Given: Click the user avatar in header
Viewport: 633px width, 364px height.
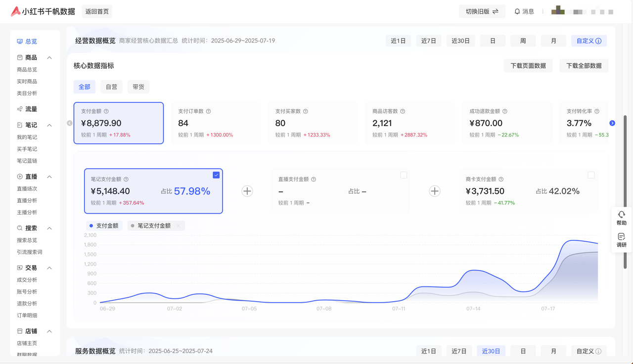Looking at the screenshot, I should coord(558,10).
